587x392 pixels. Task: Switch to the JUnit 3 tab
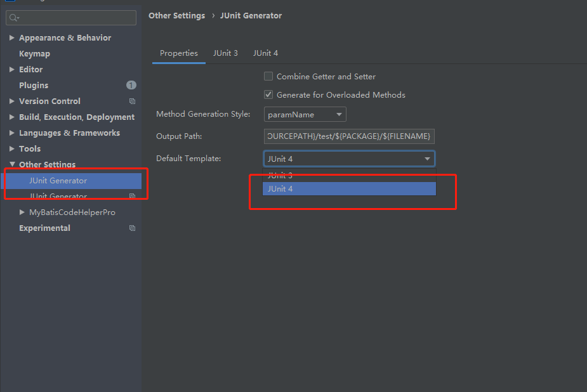(225, 53)
